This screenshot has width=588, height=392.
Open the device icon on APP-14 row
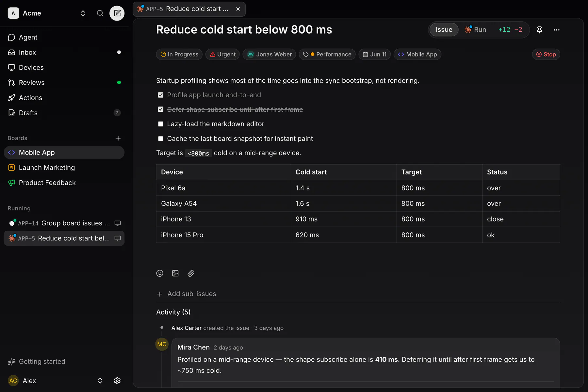click(x=118, y=223)
